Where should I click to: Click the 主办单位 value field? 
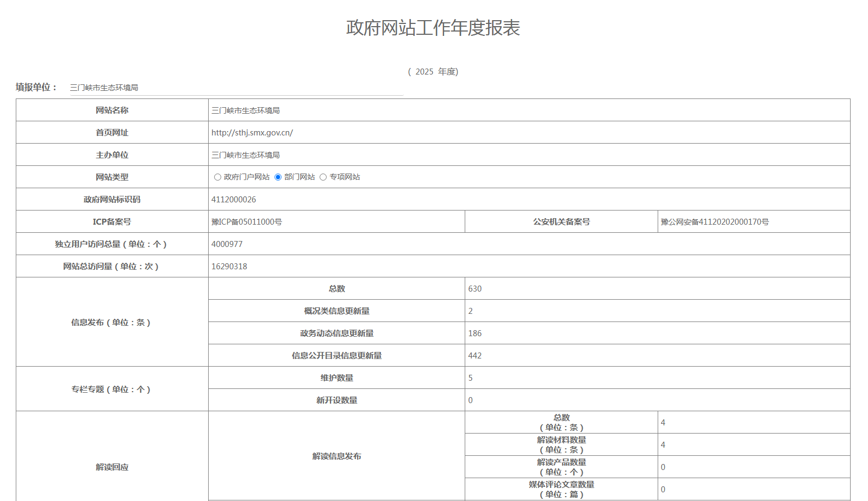click(x=528, y=155)
